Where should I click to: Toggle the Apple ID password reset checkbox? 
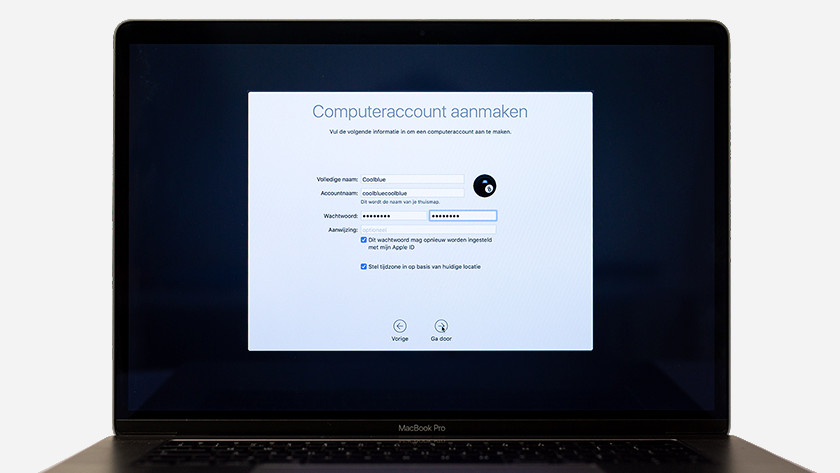point(364,240)
